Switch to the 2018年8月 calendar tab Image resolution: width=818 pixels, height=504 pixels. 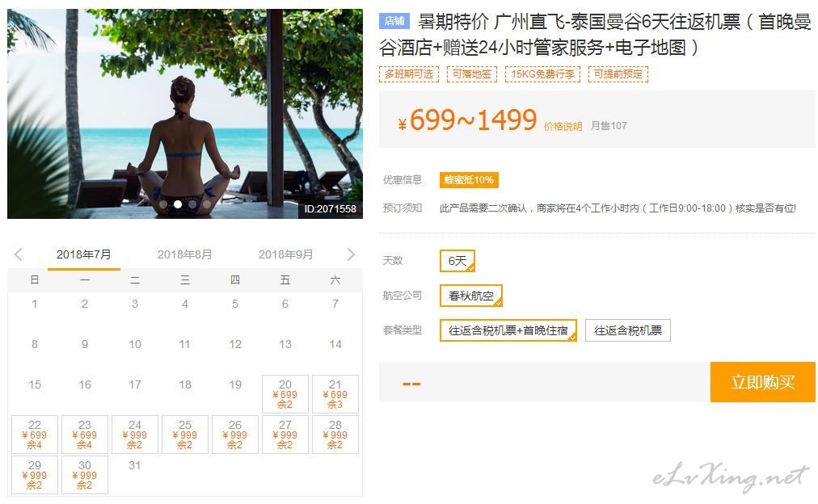(184, 254)
